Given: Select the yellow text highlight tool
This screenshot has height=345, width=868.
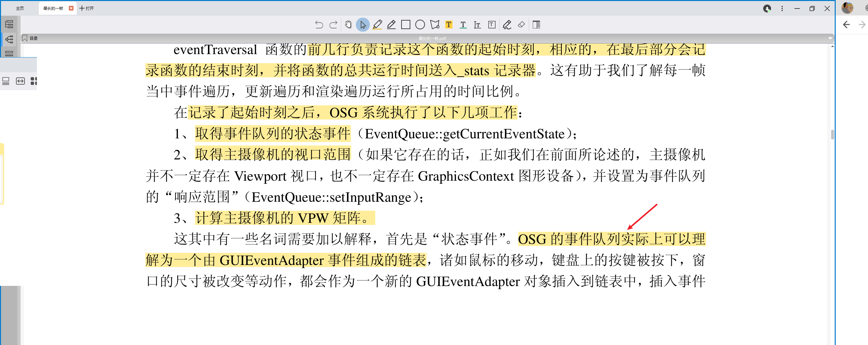Looking at the screenshot, I should (449, 24).
